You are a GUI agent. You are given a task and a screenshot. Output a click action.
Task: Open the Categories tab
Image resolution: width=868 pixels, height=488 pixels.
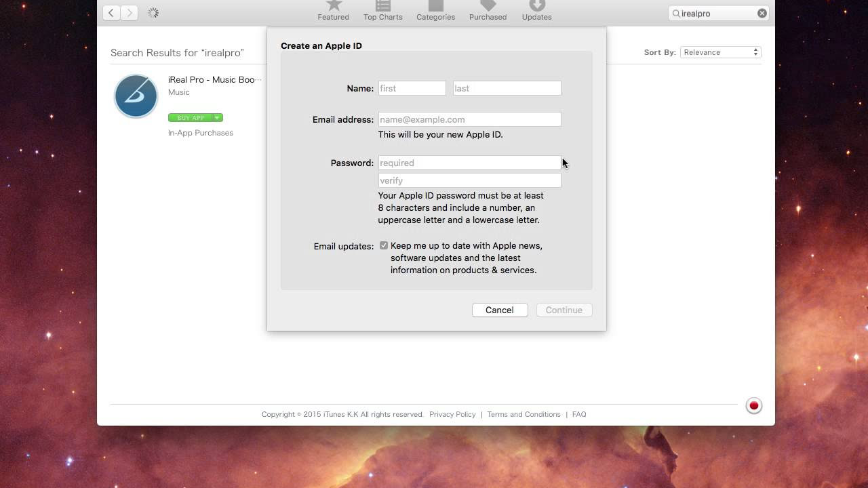tap(435, 12)
